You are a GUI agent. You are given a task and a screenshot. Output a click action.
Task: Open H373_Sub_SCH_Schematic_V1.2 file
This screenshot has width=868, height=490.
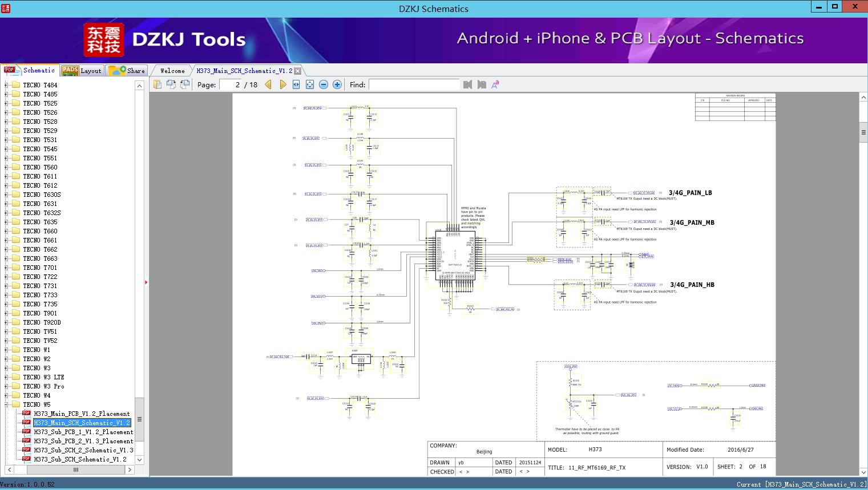[x=80, y=459]
